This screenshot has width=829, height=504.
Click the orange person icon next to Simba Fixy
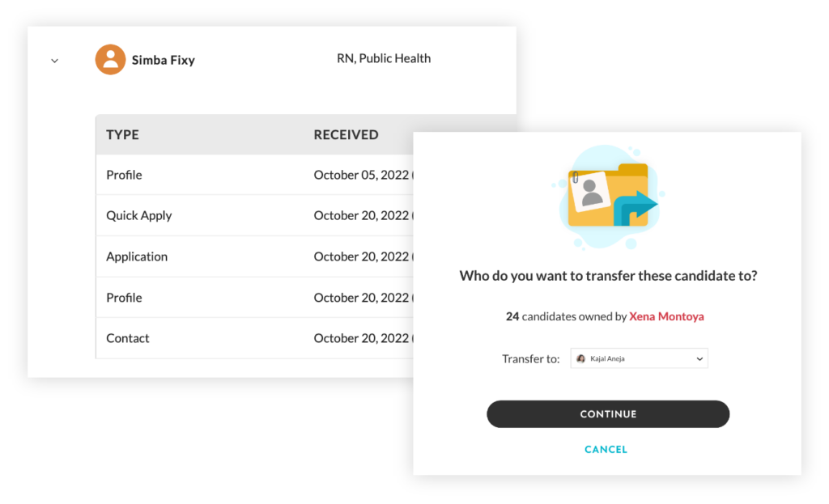pos(111,59)
